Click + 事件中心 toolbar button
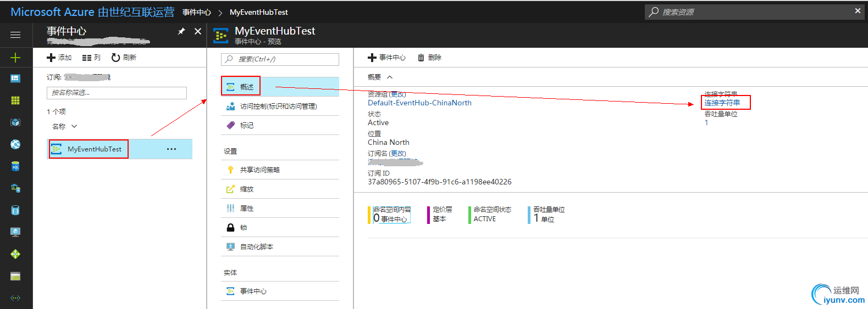 (386, 58)
